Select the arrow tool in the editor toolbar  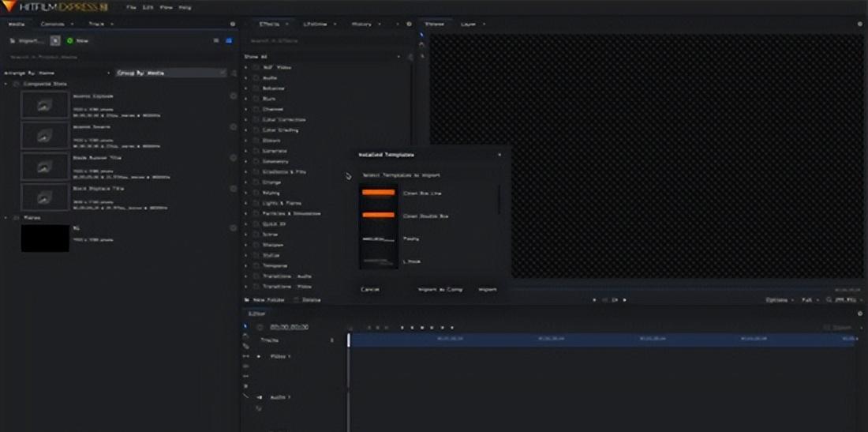[245, 326]
